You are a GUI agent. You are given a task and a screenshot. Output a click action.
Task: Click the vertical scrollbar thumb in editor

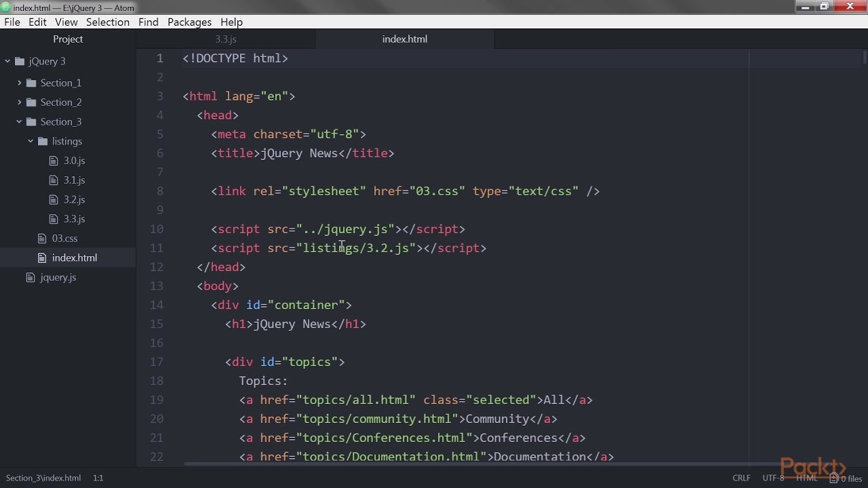[865, 58]
